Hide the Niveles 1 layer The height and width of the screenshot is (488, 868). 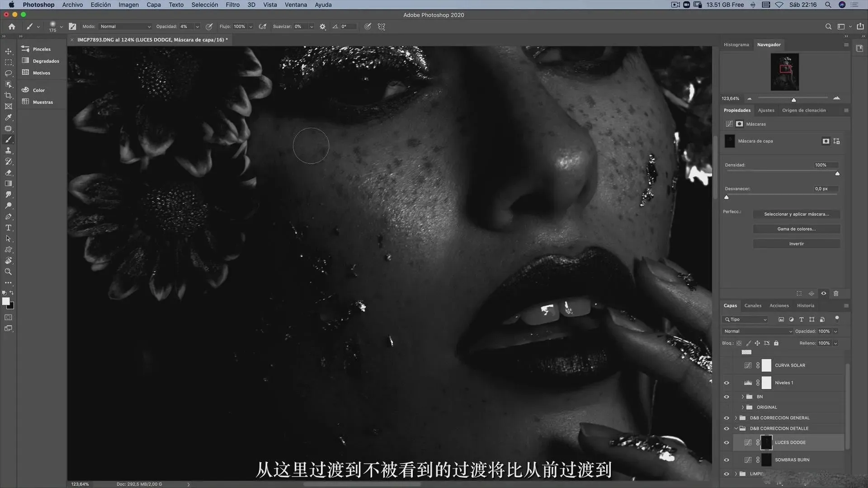[726, 383]
